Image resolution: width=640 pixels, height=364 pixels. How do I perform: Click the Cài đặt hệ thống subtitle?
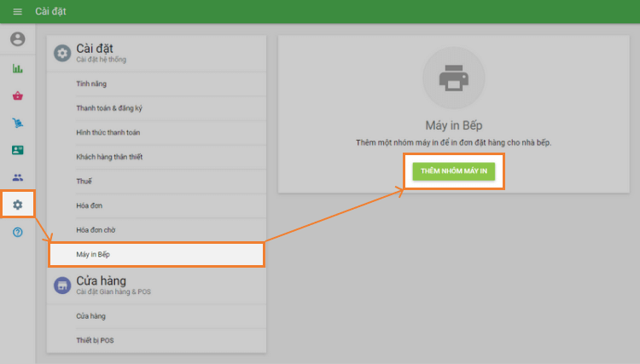click(x=102, y=60)
